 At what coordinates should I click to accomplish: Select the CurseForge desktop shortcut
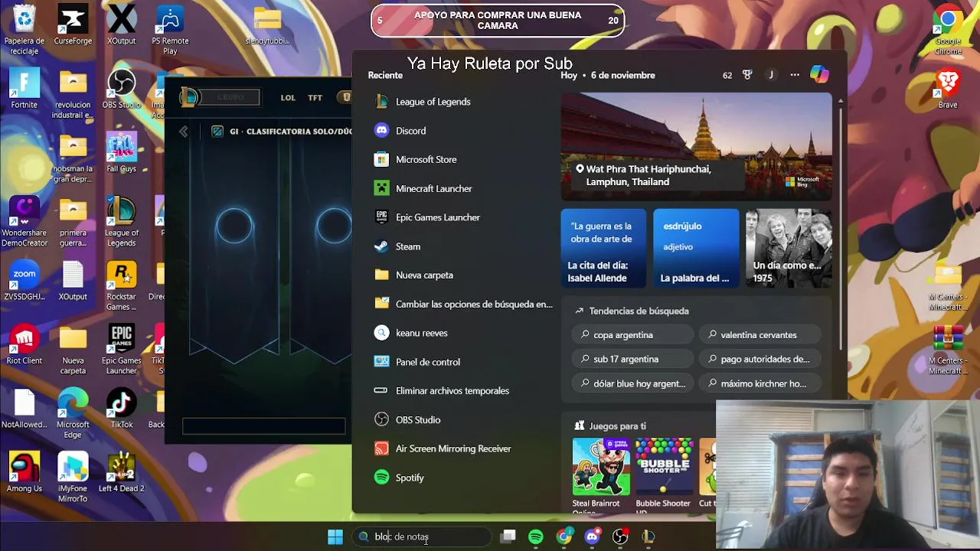pyautogui.click(x=73, y=24)
